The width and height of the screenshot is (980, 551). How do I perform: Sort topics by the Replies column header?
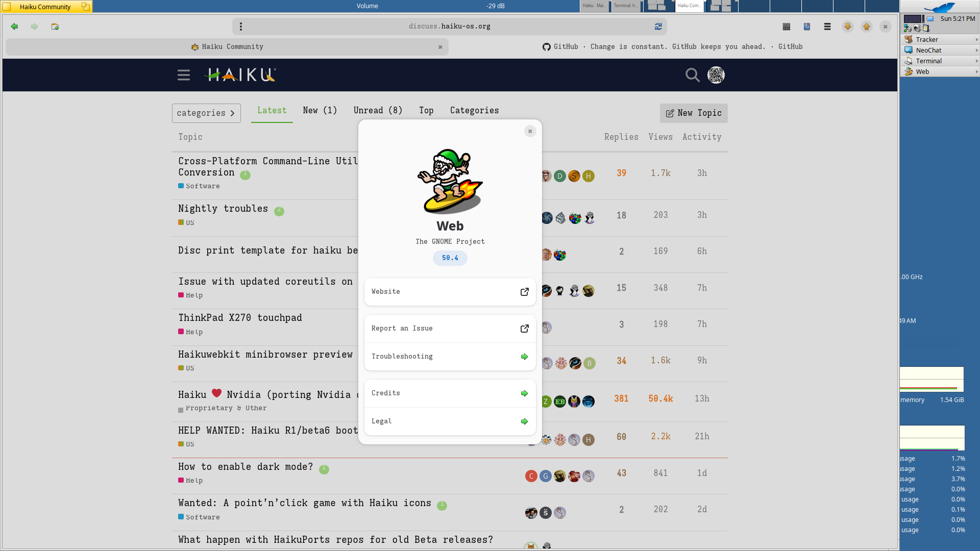pyautogui.click(x=621, y=137)
